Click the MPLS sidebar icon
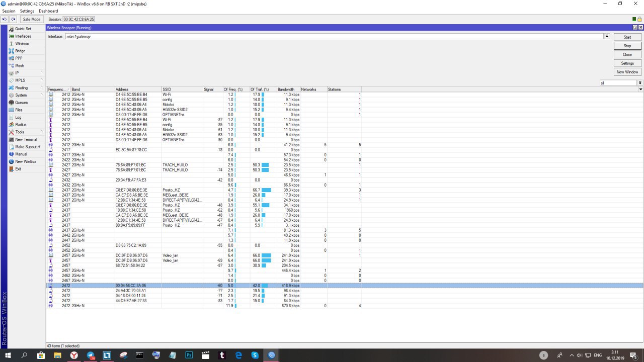This screenshot has width=644, height=362. click(x=11, y=80)
